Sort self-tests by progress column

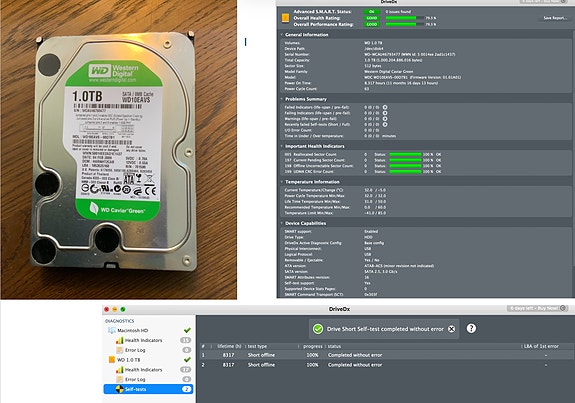[312, 346]
